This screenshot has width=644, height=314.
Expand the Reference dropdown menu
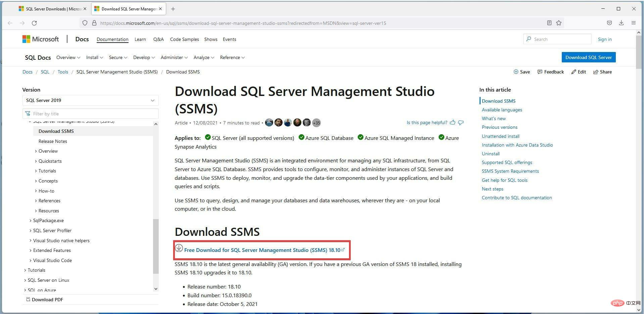(x=232, y=57)
